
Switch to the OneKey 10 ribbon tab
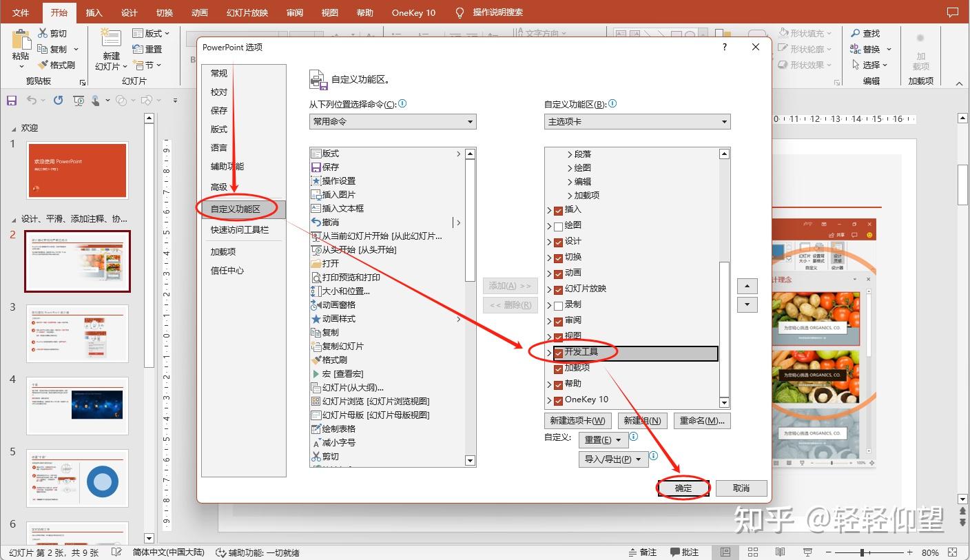413,12
